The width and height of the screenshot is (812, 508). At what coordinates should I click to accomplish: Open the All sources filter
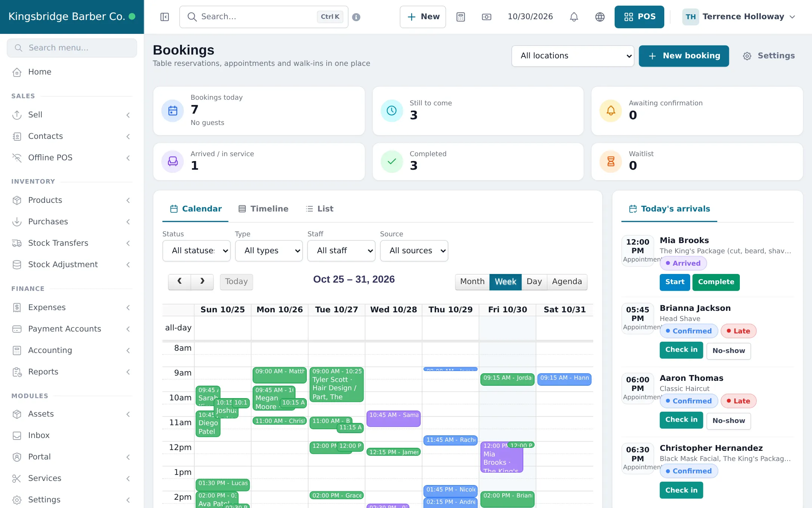tap(414, 251)
